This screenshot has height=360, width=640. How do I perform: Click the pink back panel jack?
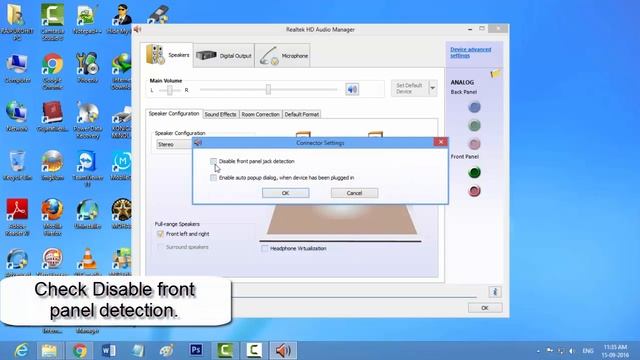coord(474,144)
